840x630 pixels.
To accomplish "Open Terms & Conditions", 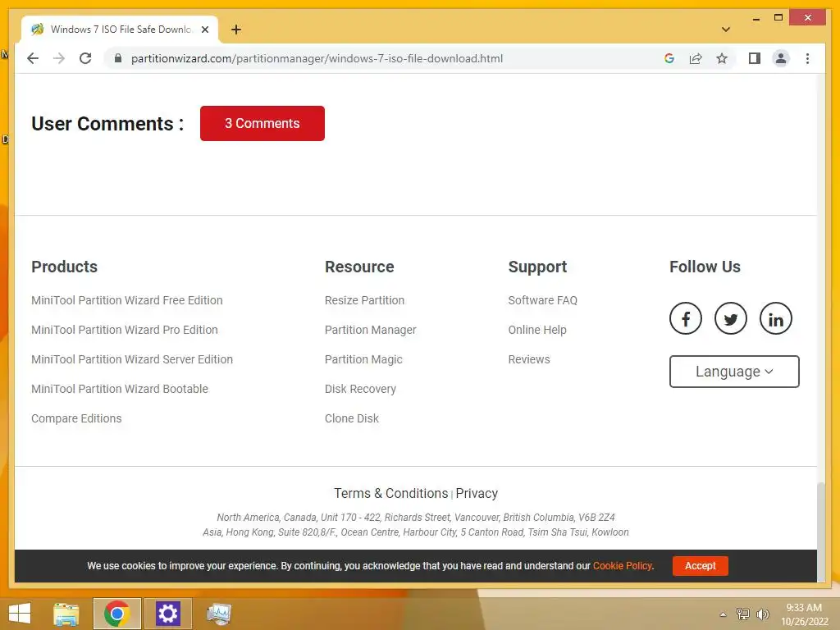I will (x=390, y=493).
